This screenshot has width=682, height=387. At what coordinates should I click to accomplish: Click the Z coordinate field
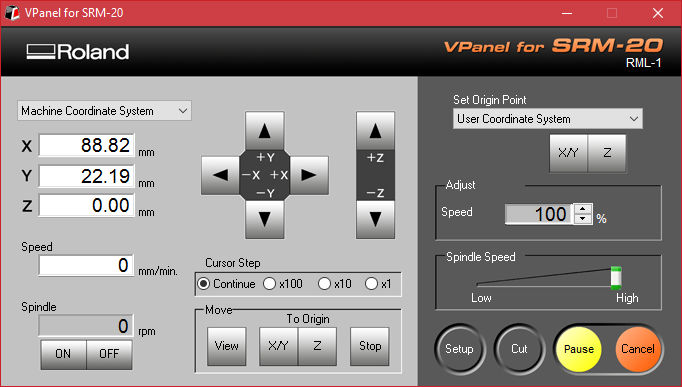click(x=87, y=205)
